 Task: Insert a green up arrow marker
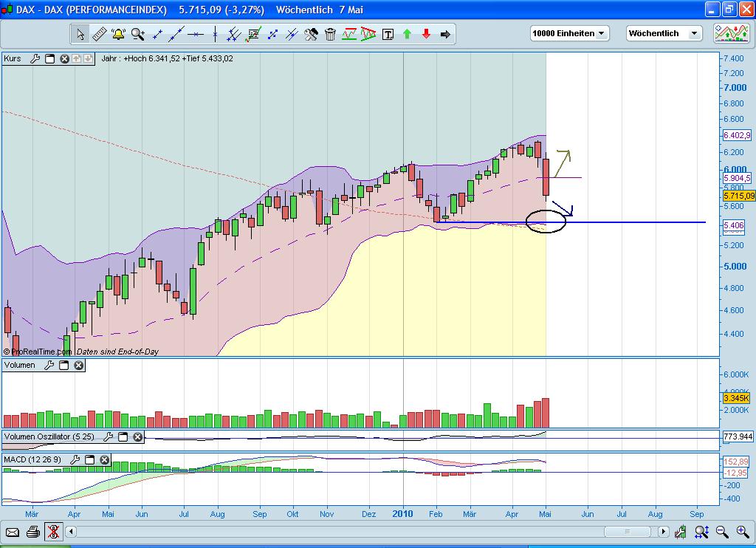407,34
